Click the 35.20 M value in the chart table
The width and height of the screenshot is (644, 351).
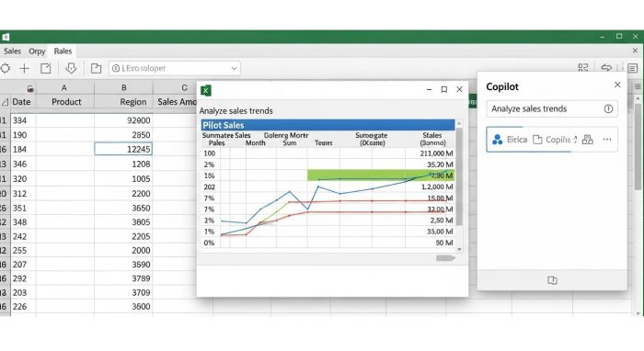(440, 164)
